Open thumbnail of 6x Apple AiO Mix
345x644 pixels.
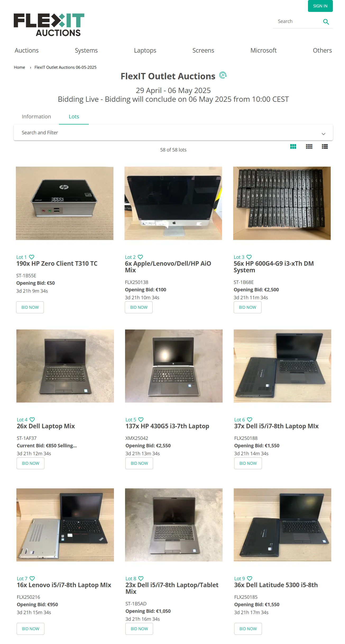click(173, 203)
